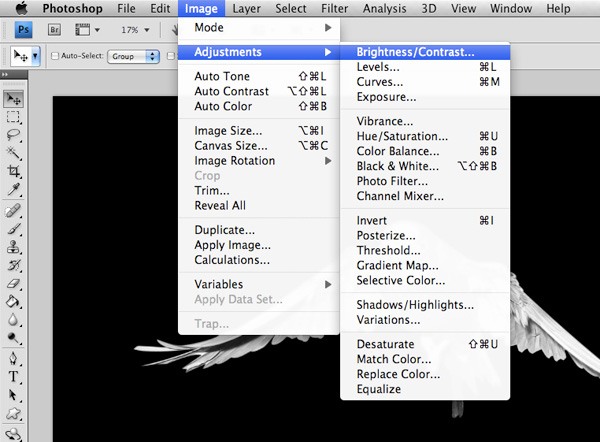
Task: Choose Canvas Size command
Action: coord(259,146)
